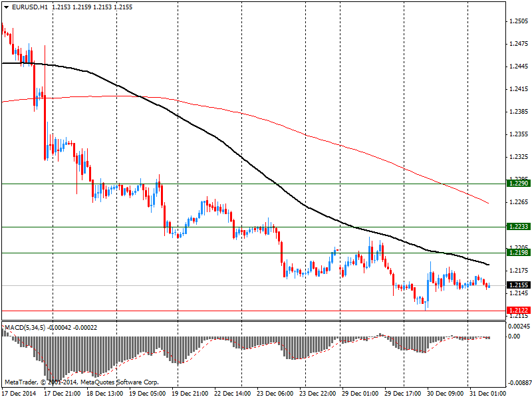This screenshot has height=399, width=532.
Task: Click the 1.2505 price axis label
Action: (x=519, y=21)
